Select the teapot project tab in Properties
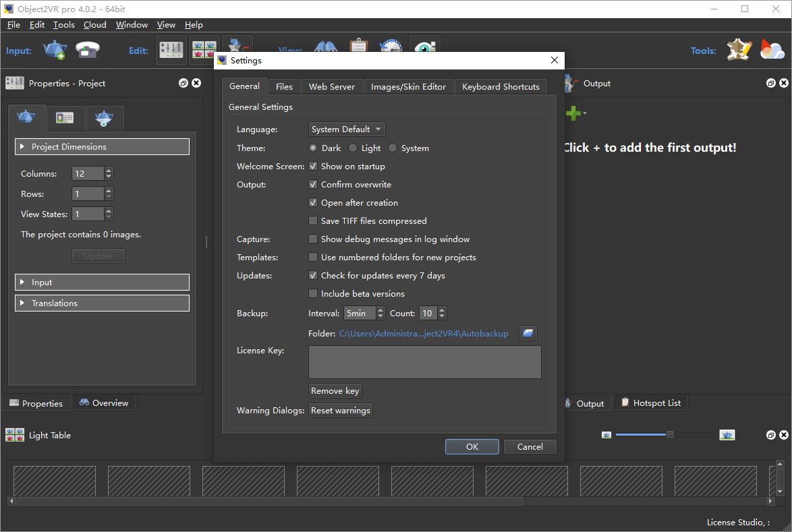This screenshot has width=792, height=532. (x=26, y=117)
